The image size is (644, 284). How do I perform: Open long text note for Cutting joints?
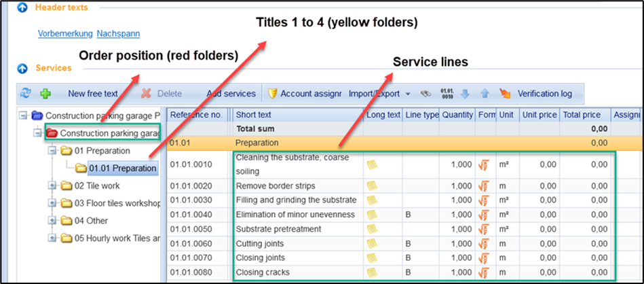click(x=372, y=243)
